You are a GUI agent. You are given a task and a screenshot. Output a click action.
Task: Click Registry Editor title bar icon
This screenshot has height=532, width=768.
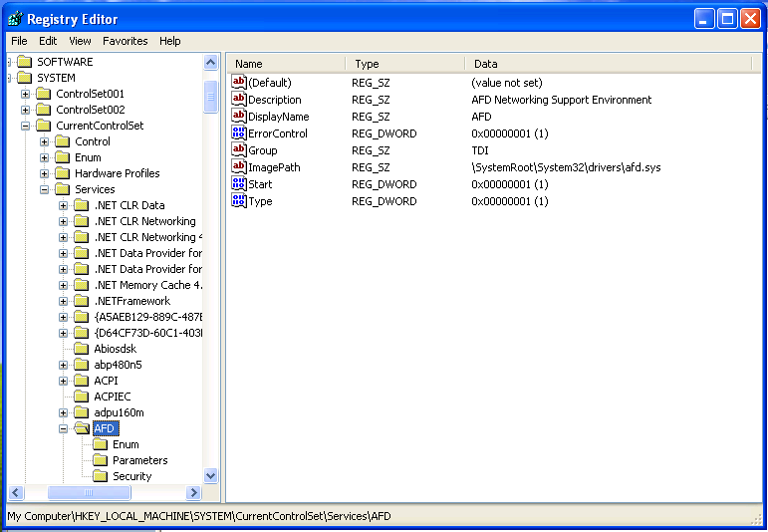pyautogui.click(x=14, y=19)
